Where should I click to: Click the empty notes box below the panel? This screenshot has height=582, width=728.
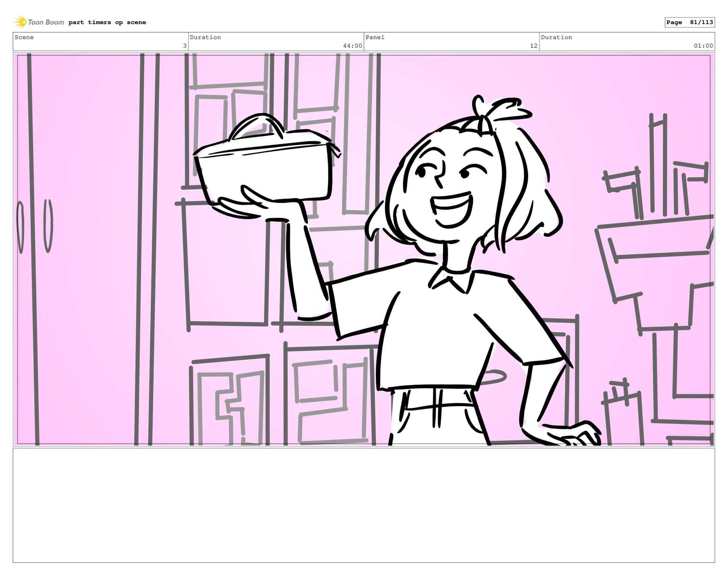click(x=364, y=505)
